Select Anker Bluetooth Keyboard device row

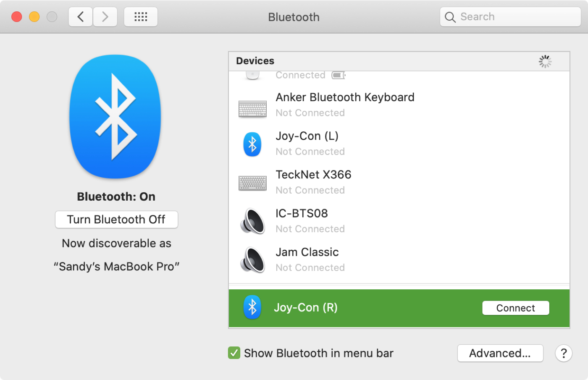point(399,105)
